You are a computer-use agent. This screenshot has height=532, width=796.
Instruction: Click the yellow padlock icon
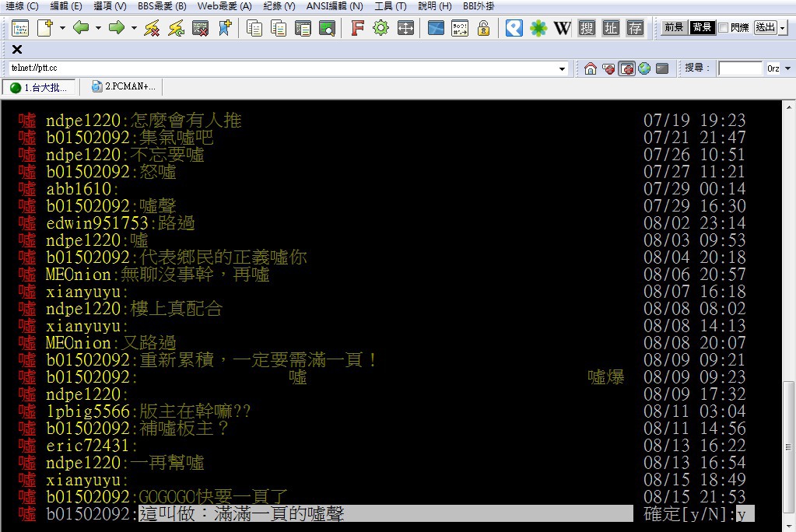[484, 28]
